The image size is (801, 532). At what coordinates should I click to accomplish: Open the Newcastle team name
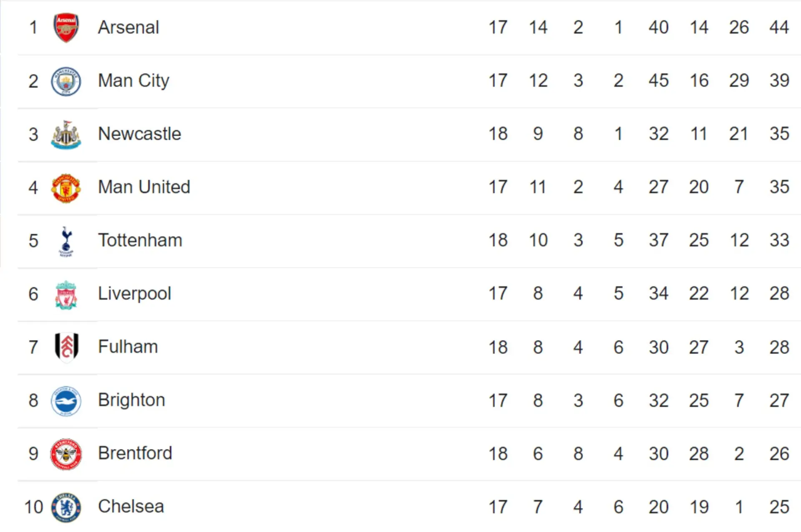click(x=139, y=134)
